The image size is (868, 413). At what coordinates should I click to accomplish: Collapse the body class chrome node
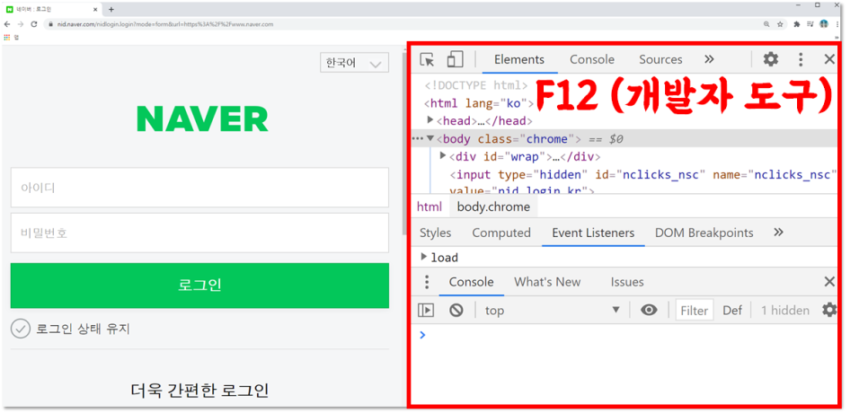[x=430, y=138]
